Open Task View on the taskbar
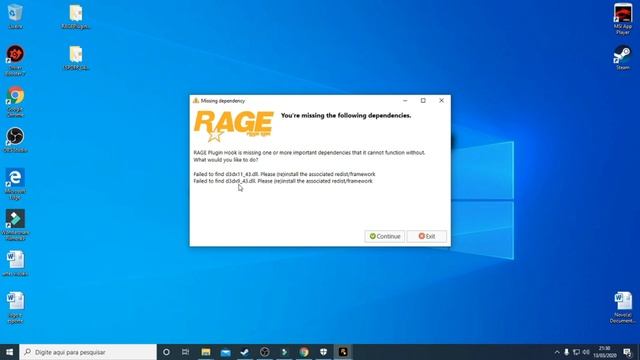640x360 pixels. tap(185, 352)
